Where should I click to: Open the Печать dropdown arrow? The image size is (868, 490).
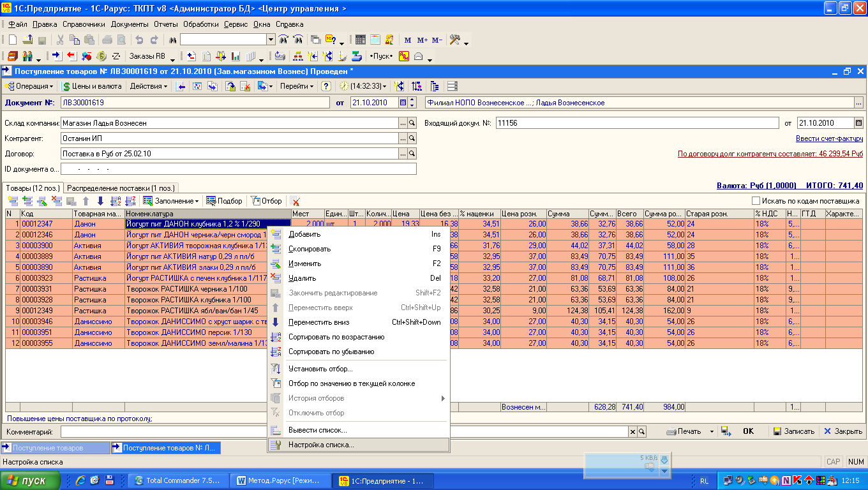[712, 431]
